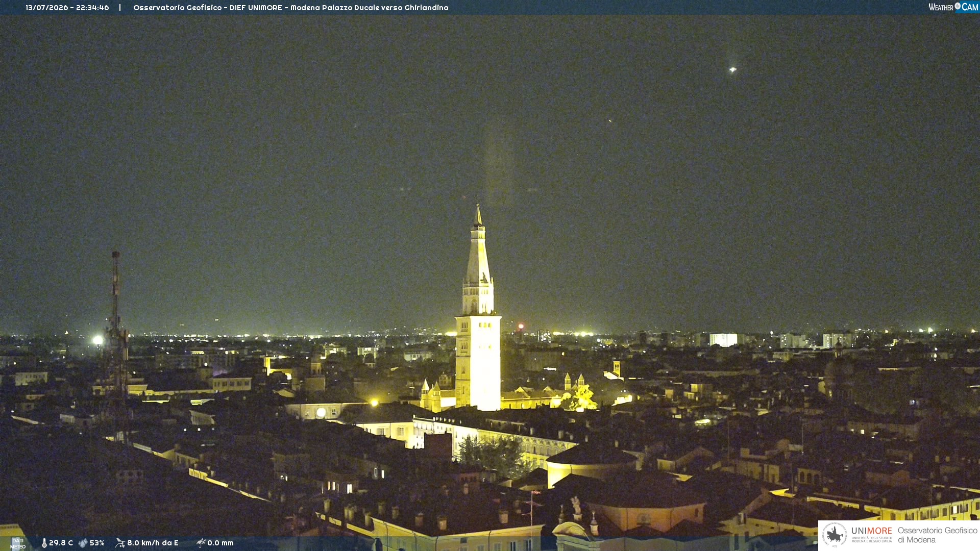Viewport: 980px width, 551px height.
Task: Click the 8.0 km/h da E wind reading
Action: pyautogui.click(x=153, y=543)
